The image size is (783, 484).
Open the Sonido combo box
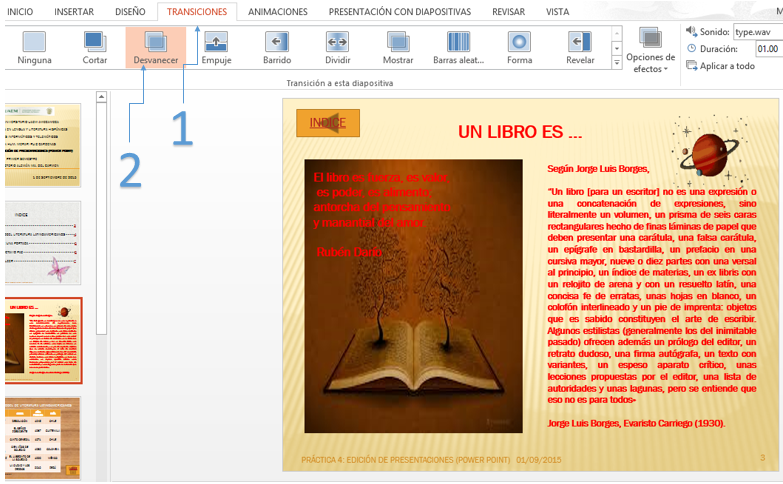[756, 32]
